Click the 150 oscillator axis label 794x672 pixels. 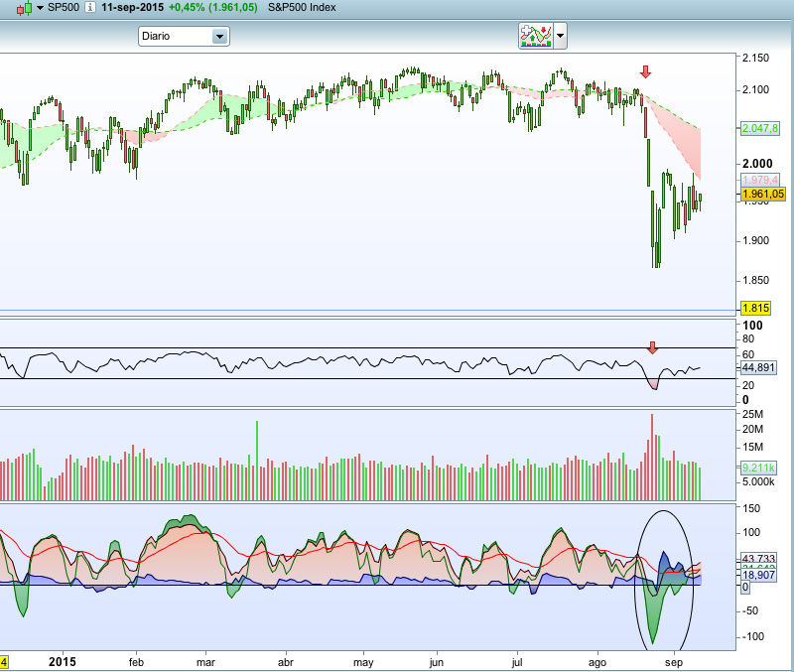pyautogui.click(x=751, y=508)
